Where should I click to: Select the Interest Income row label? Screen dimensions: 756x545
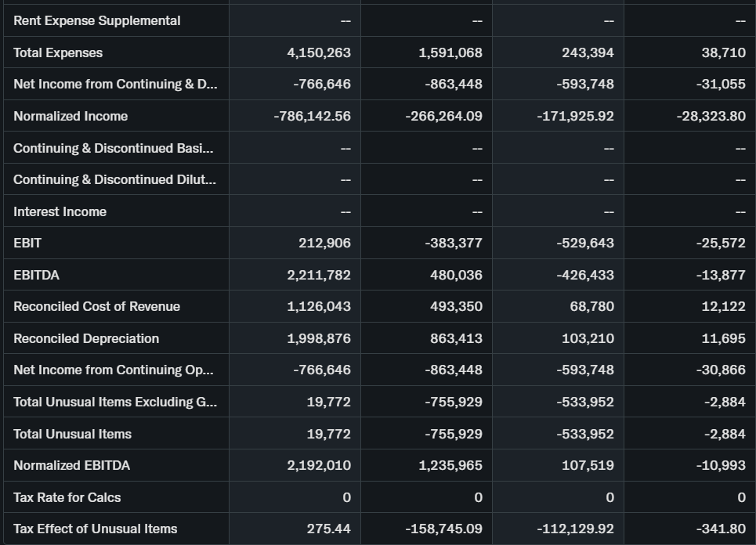60,211
